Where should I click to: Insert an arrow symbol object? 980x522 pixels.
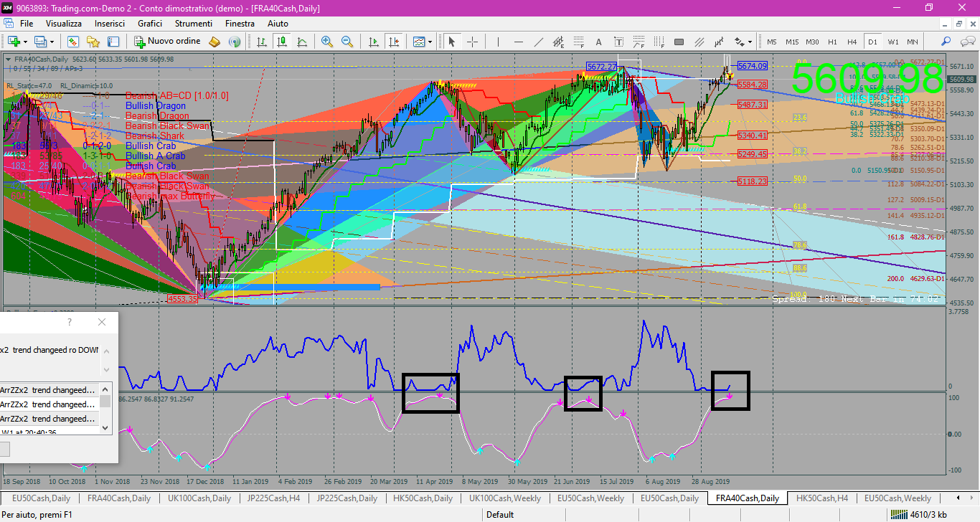pyautogui.click(x=739, y=42)
